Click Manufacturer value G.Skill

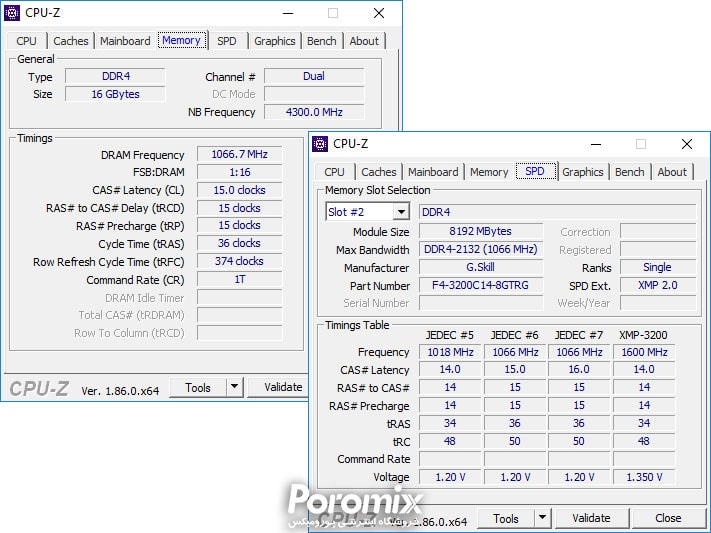click(x=481, y=267)
